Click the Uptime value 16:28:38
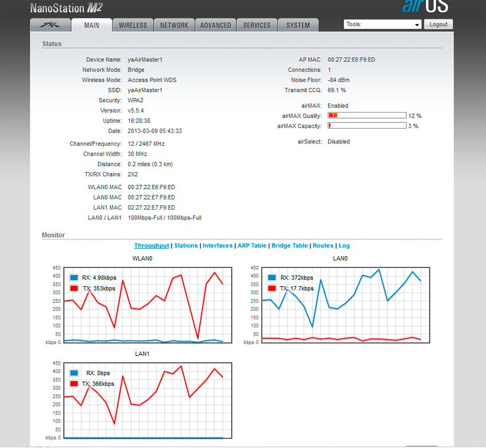Screen dimensions: 486x448 pos(139,121)
